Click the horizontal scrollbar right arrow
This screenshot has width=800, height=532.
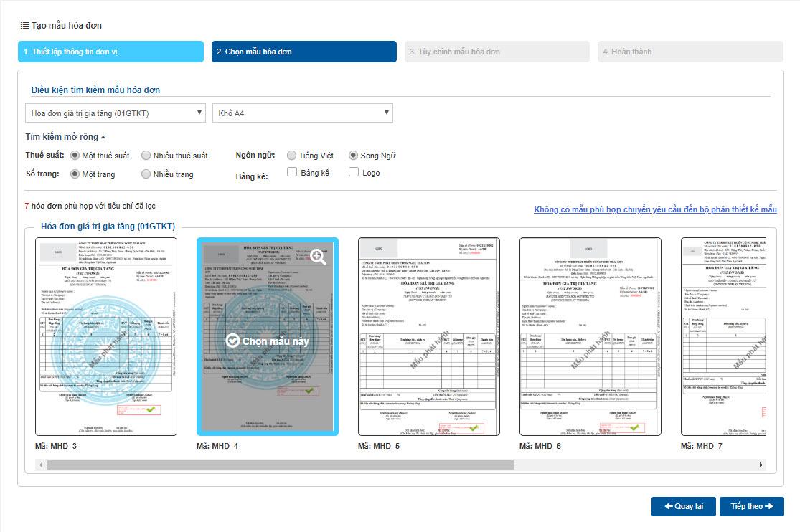point(761,465)
